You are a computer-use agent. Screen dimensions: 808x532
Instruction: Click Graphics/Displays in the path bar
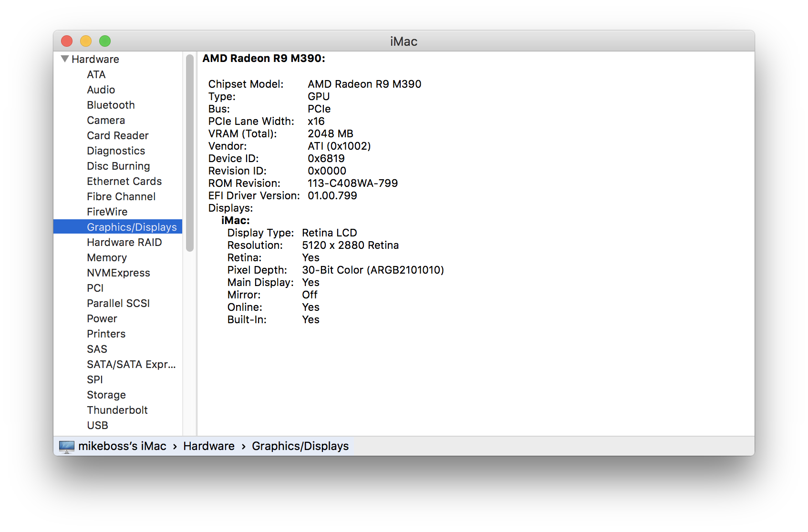300,446
